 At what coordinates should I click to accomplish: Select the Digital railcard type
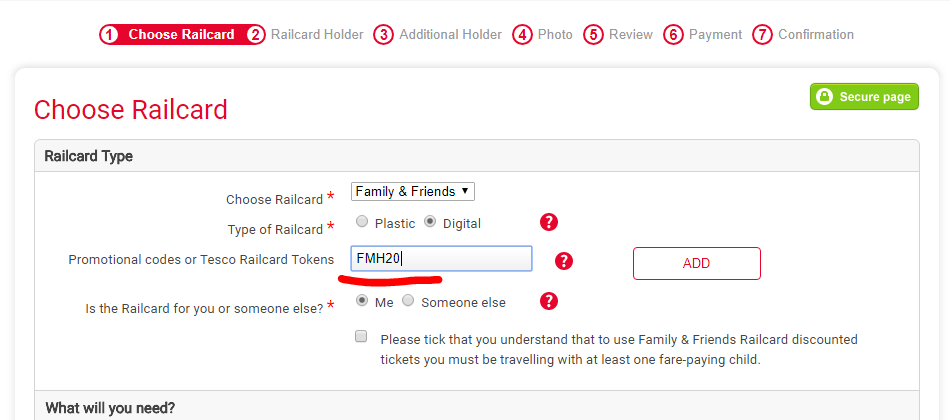(x=431, y=222)
